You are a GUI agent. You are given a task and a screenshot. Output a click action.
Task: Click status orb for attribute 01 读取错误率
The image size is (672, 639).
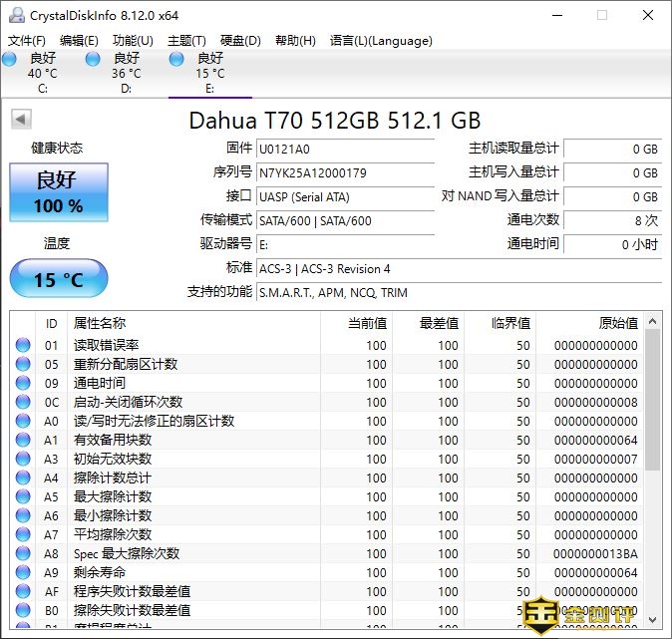(23, 345)
